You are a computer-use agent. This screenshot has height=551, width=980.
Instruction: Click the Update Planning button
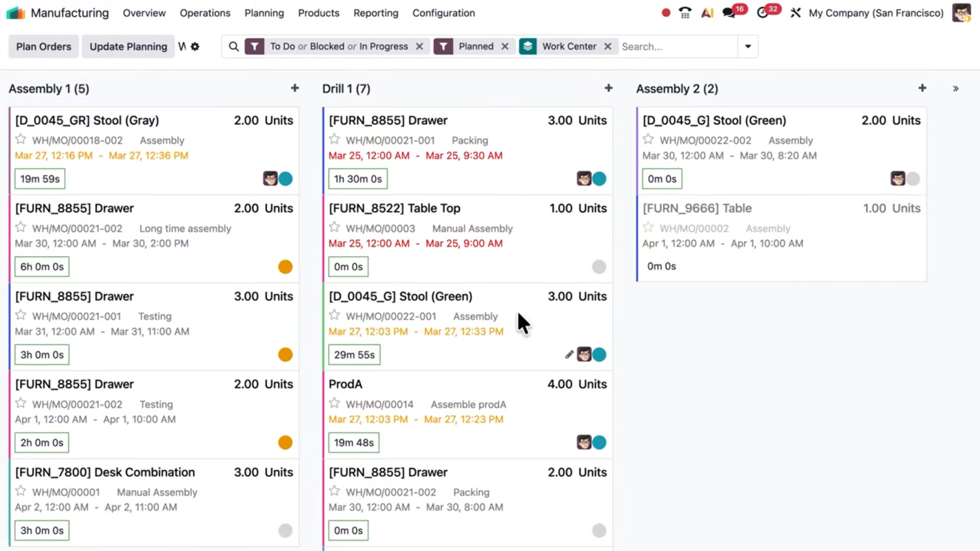(128, 46)
